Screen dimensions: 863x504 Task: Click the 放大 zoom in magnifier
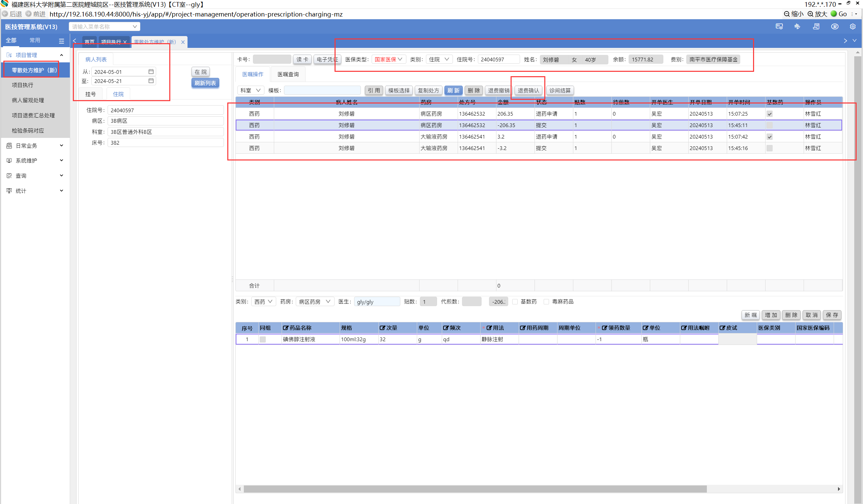coord(810,14)
